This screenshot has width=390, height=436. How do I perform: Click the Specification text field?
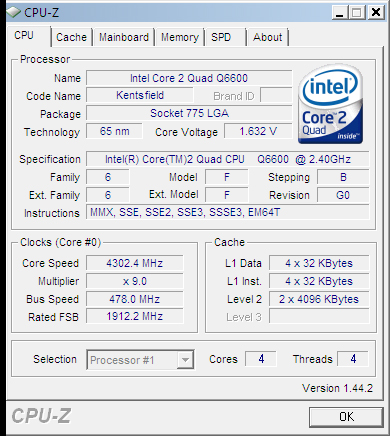[x=228, y=159]
